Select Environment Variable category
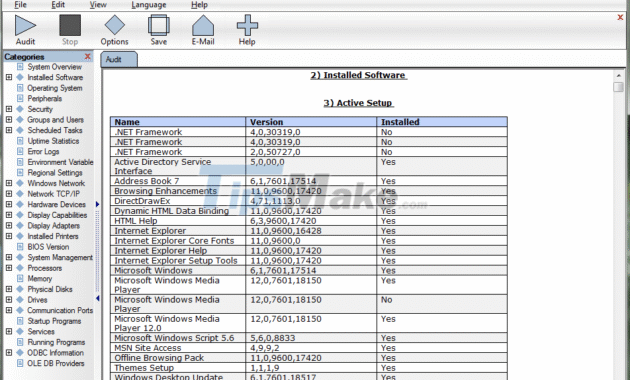The width and height of the screenshot is (630, 380). point(60,162)
